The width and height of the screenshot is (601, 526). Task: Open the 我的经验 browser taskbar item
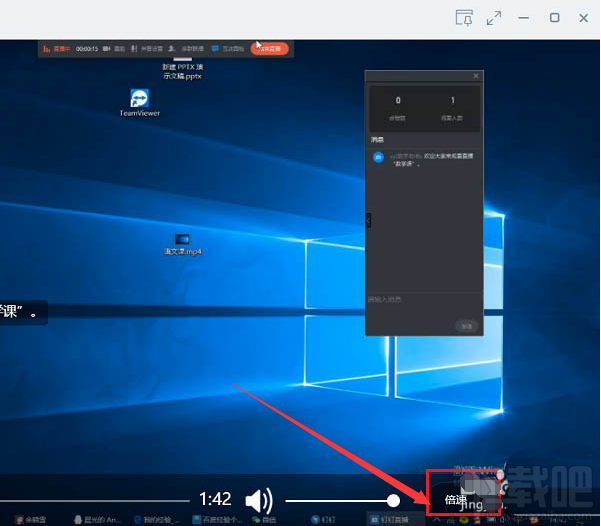point(155,520)
